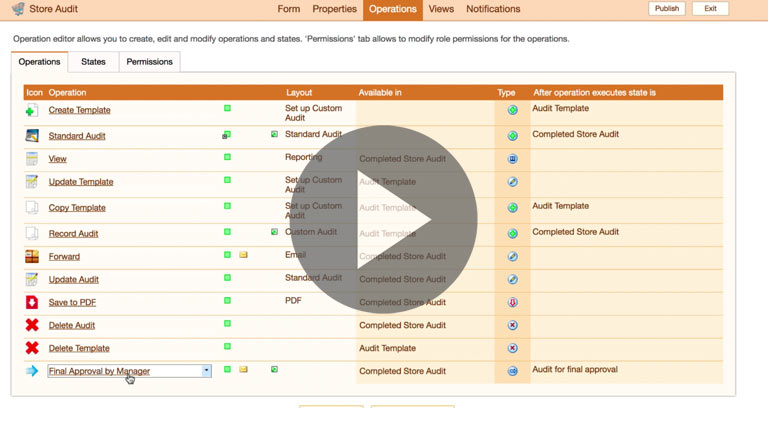
Task: Open the Standard Audit operation link
Action: 77,136
